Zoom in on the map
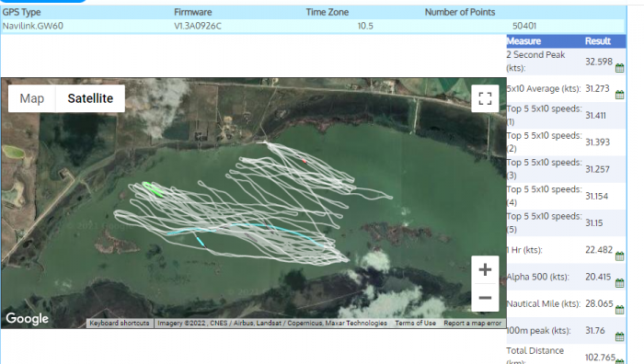 pos(485,269)
